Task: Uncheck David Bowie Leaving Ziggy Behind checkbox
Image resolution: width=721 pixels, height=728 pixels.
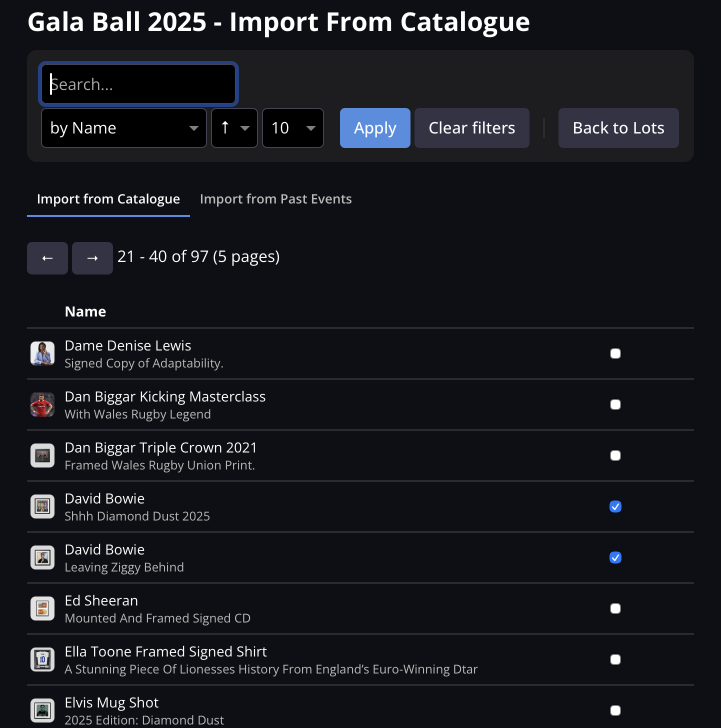Action: click(x=615, y=557)
